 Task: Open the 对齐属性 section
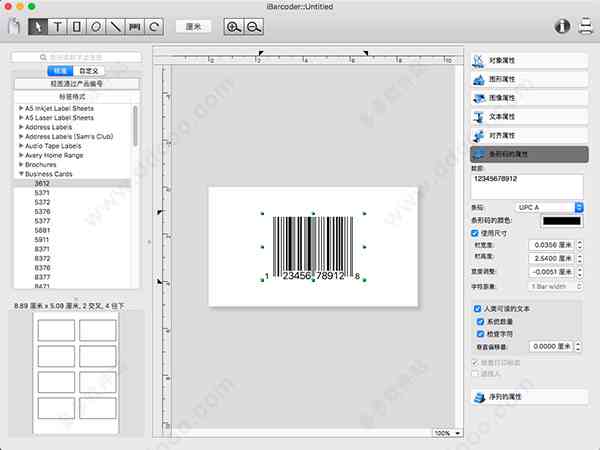click(529, 135)
